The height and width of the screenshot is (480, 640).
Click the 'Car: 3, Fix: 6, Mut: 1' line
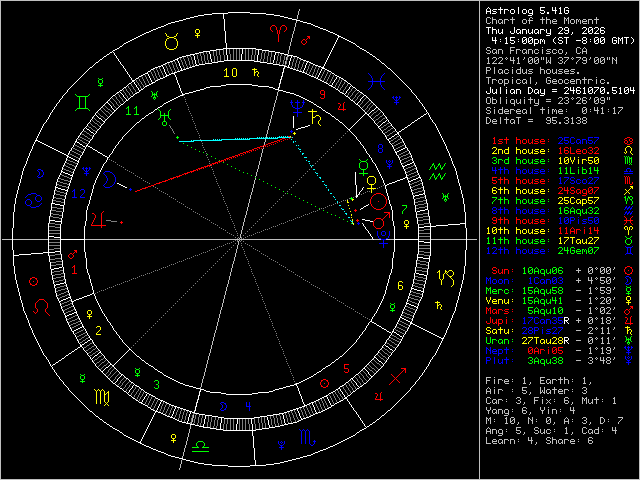click(x=551, y=401)
